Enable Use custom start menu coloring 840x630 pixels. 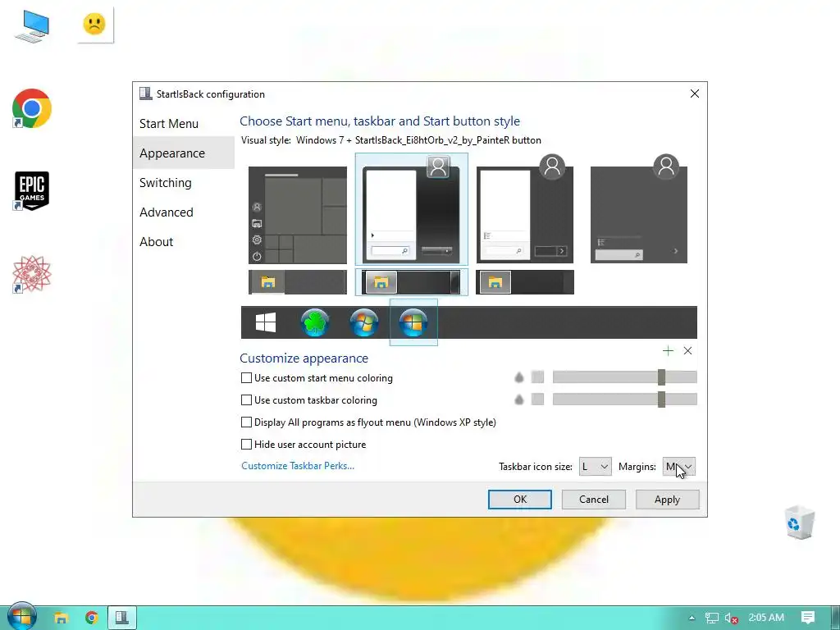pos(246,377)
